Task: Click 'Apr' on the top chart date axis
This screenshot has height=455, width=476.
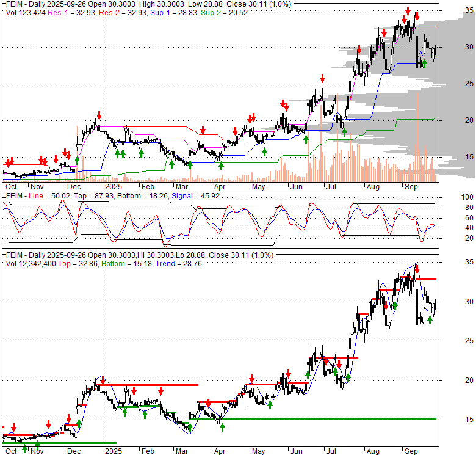Action: click(220, 187)
